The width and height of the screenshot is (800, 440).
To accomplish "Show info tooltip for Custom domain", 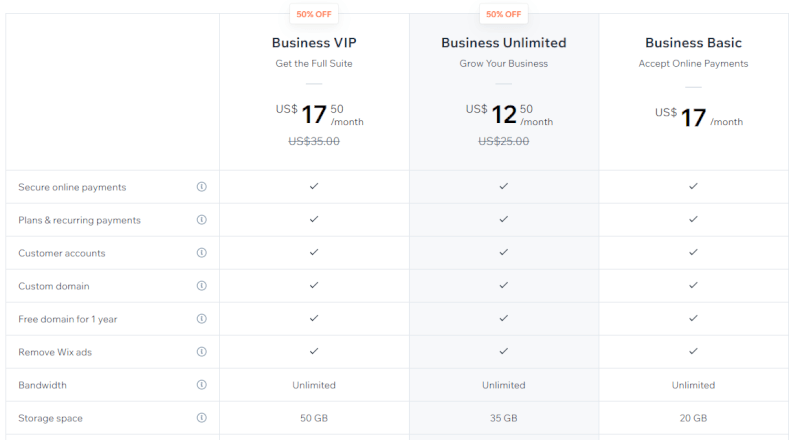I will tap(202, 286).
